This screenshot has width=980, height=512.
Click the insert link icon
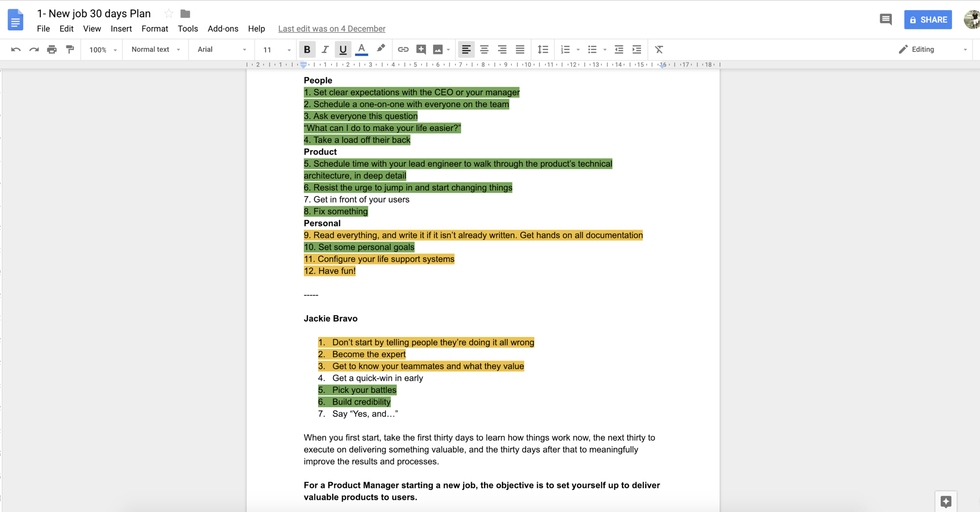pyautogui.click(x=403, y=50)
